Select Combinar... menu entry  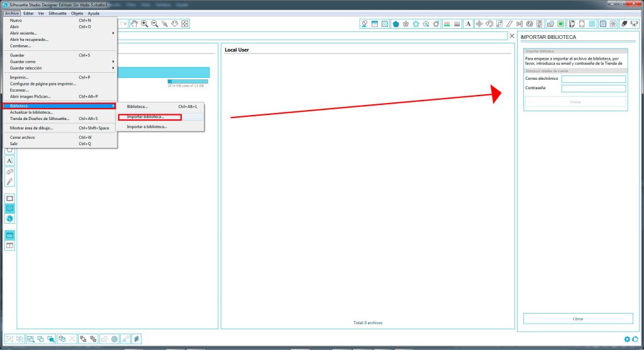[x=60, y=46]
